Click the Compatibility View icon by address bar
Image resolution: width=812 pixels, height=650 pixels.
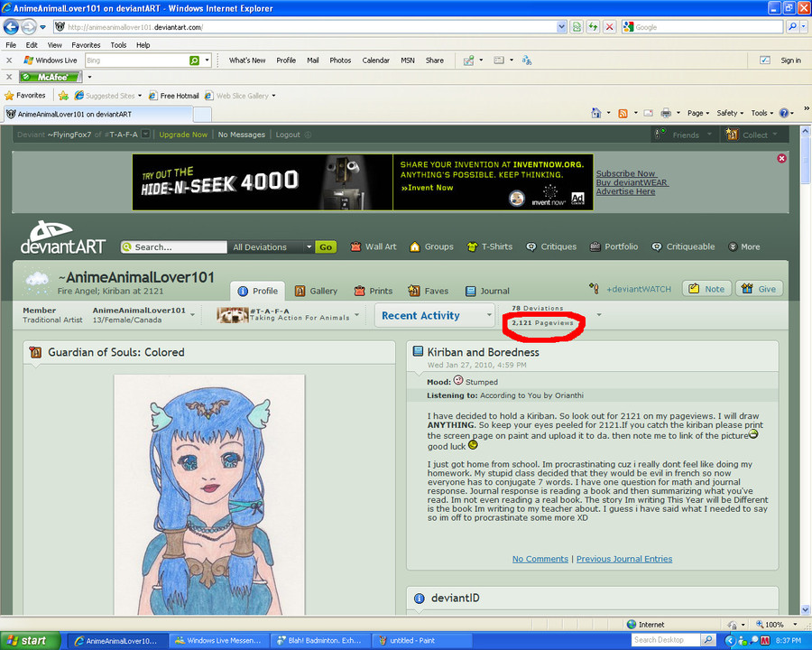pyautogui.click(x=577, y=27)
